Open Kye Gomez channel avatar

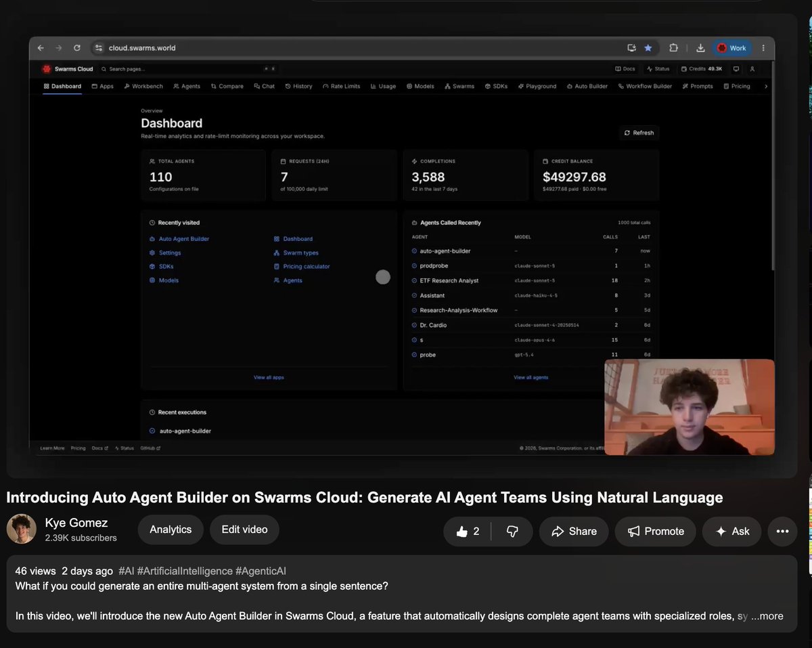point(22,529)
